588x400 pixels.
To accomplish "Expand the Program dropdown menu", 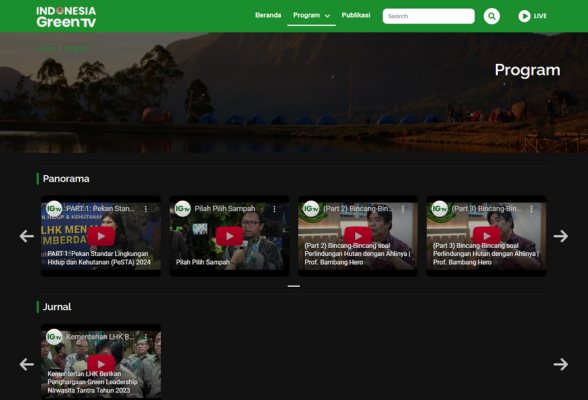I will [x=311, y=15].
